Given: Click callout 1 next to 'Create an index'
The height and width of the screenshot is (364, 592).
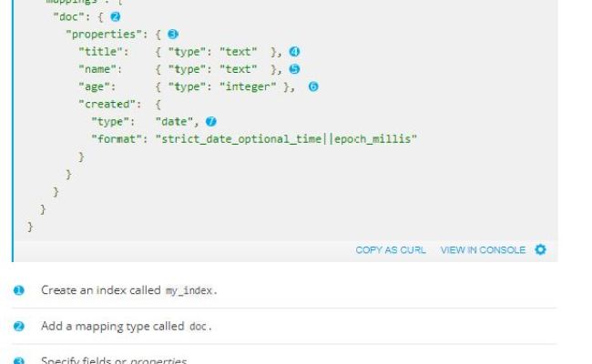Looking at the screenshot, I should [19, 290].
